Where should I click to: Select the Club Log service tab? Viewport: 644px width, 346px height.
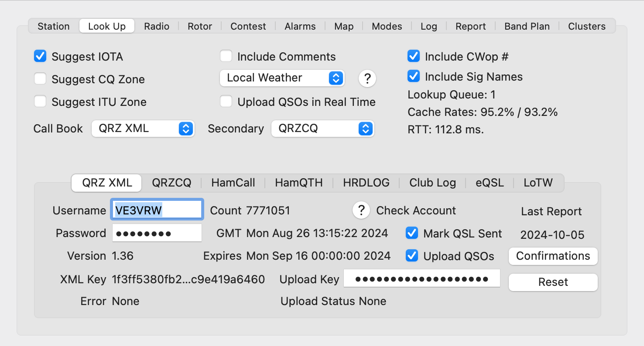click(x=432, y=183)
